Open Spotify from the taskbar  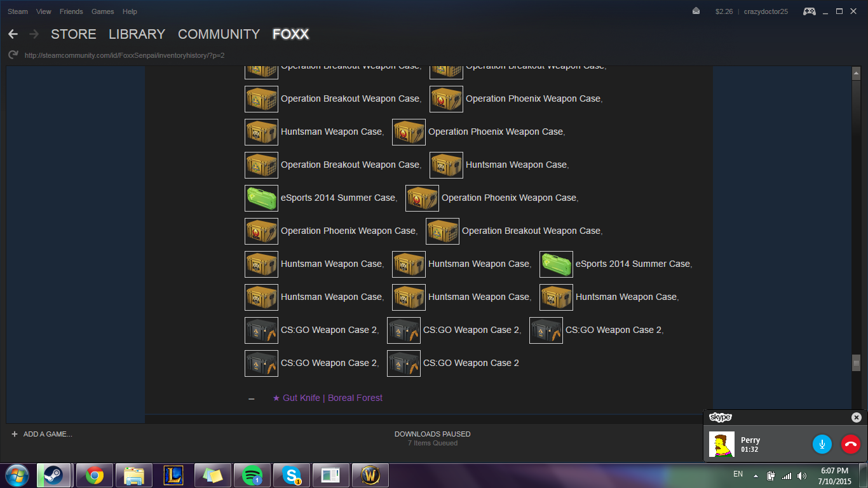point(252,475)
